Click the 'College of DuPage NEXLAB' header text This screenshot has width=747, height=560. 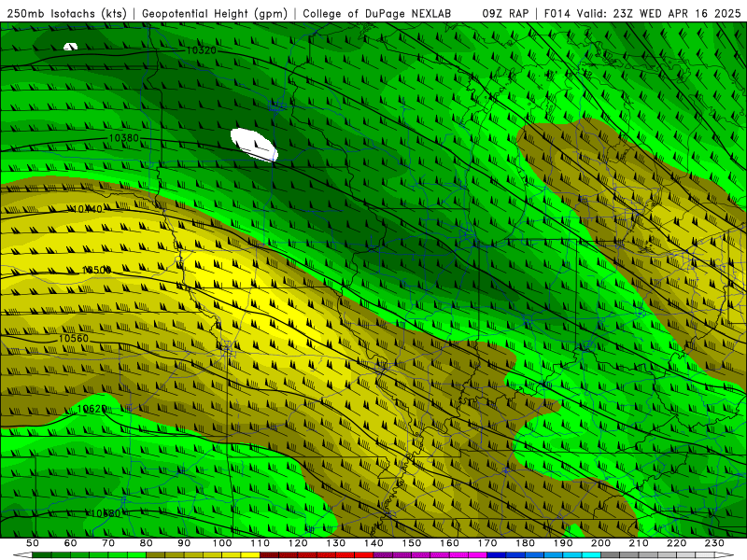click(377, 14)
